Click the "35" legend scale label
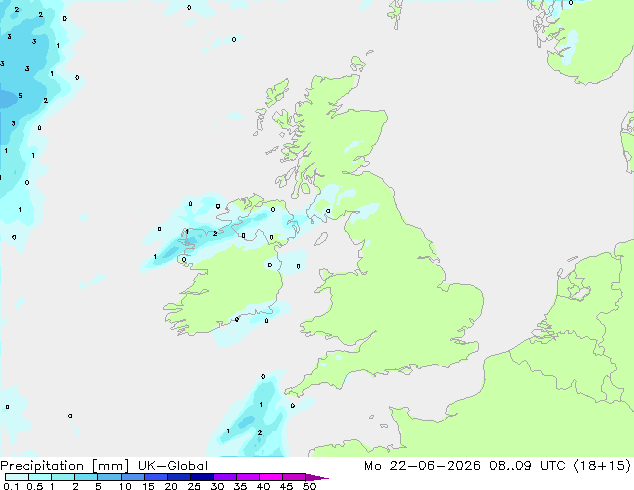 240,486
